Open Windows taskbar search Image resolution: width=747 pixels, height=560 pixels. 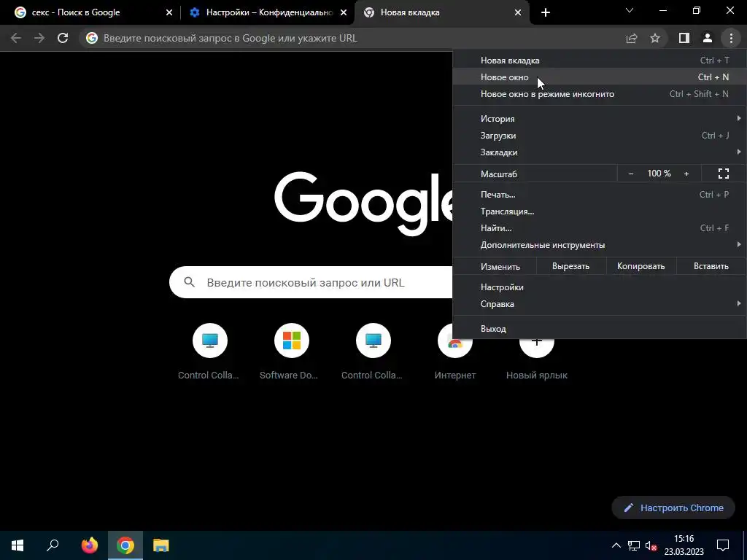(53, 545)
